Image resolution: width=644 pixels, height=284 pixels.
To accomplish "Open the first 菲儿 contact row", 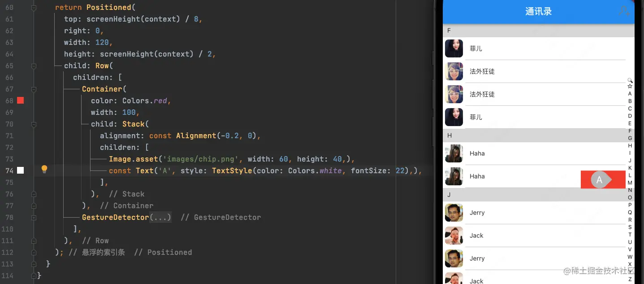I will tap(538, 48).
